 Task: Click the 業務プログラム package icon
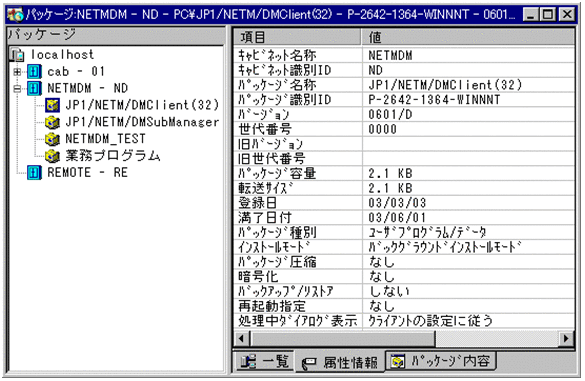click(52, 156)
